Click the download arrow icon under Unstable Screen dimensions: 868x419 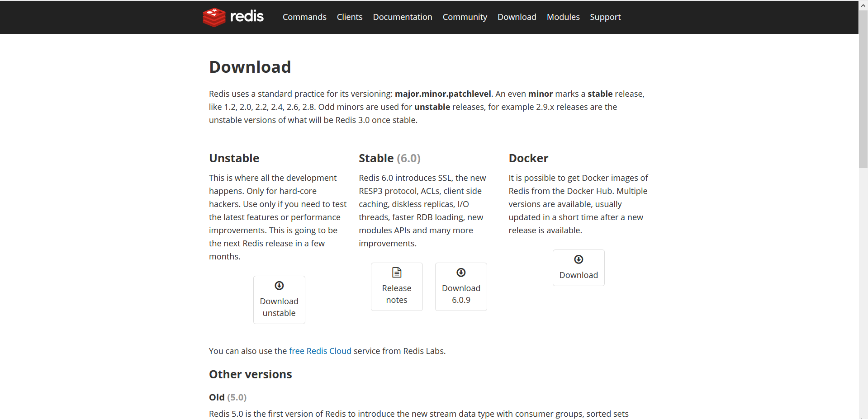click(x=279, y=286)
